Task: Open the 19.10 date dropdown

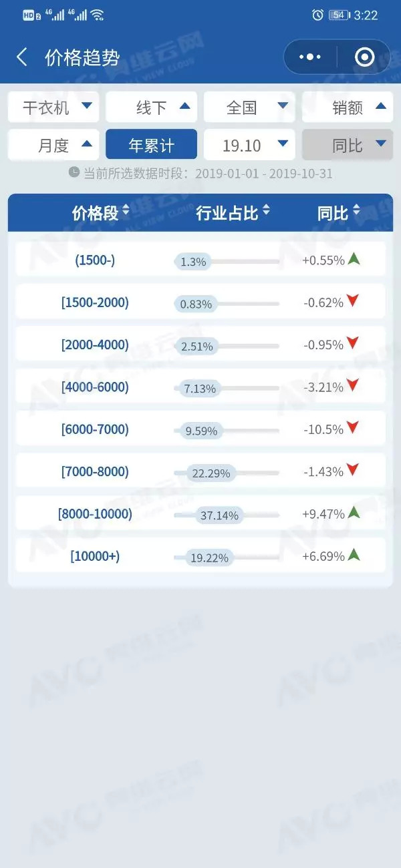Action: point(249,145)
